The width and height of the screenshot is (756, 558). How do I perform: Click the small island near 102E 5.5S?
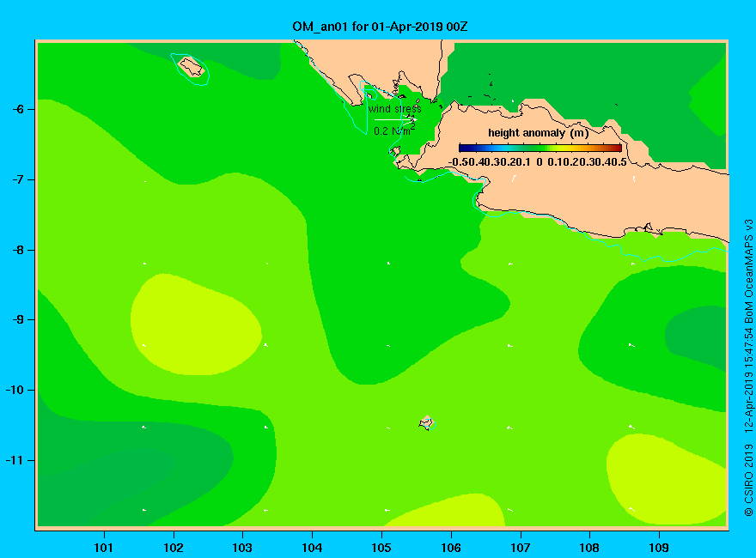[x=192, y=67]
